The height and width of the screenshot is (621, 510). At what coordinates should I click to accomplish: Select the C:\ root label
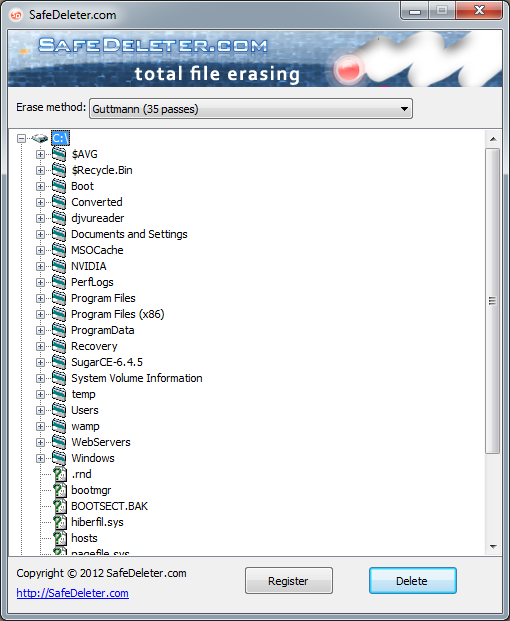coord(60,138)
